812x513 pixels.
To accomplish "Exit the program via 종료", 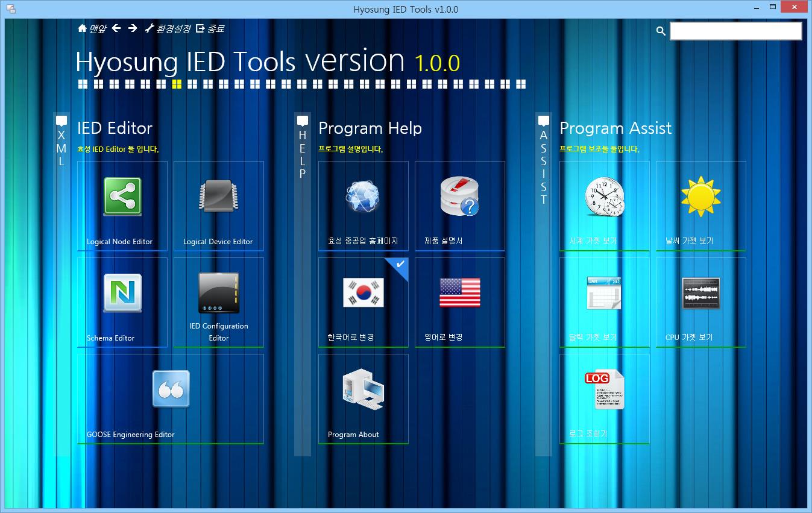I will point(210,28).
